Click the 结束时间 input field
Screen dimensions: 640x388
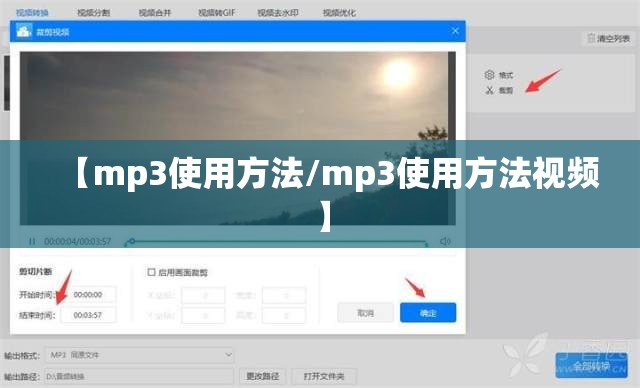click(89, 315)
